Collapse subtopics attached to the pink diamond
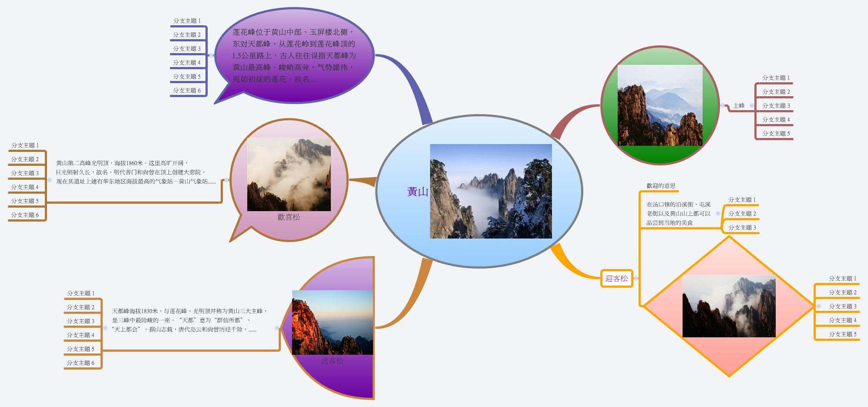Screen dimensions: 868x407 pyautogui.click(x=818, y=306)
